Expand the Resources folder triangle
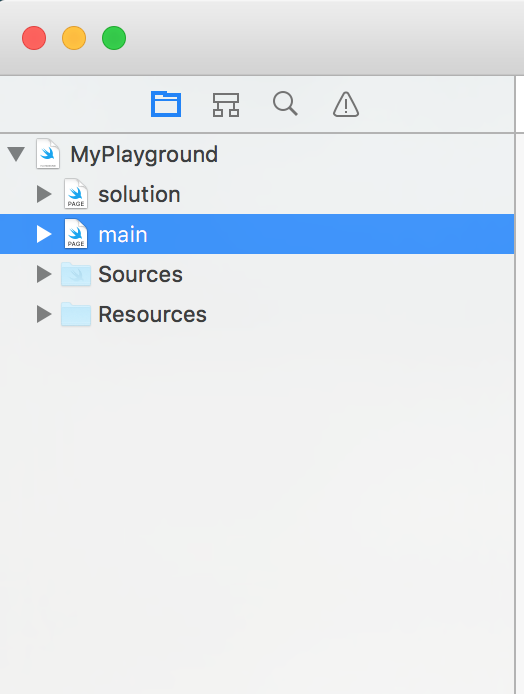 [x=44, y=314]
